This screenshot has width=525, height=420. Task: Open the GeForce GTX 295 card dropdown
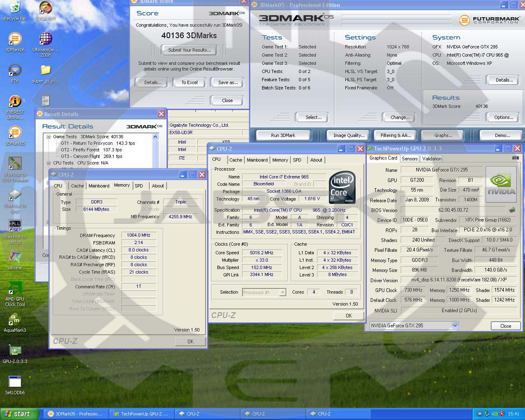tap(454, 325)
